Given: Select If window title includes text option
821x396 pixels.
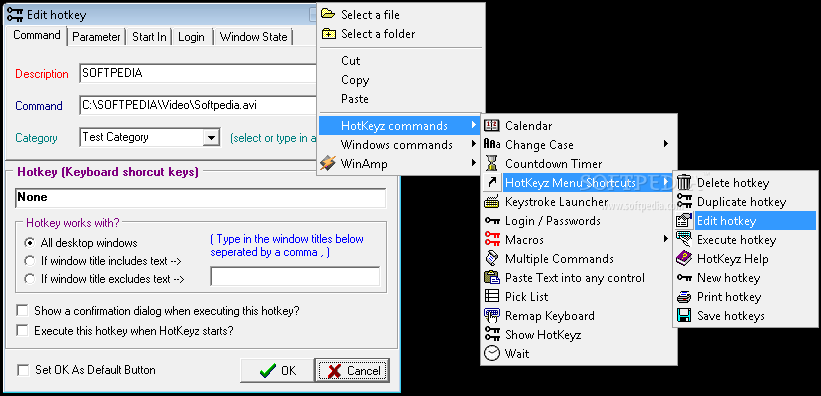Looking at the screenshot, I should click(30, 261).
